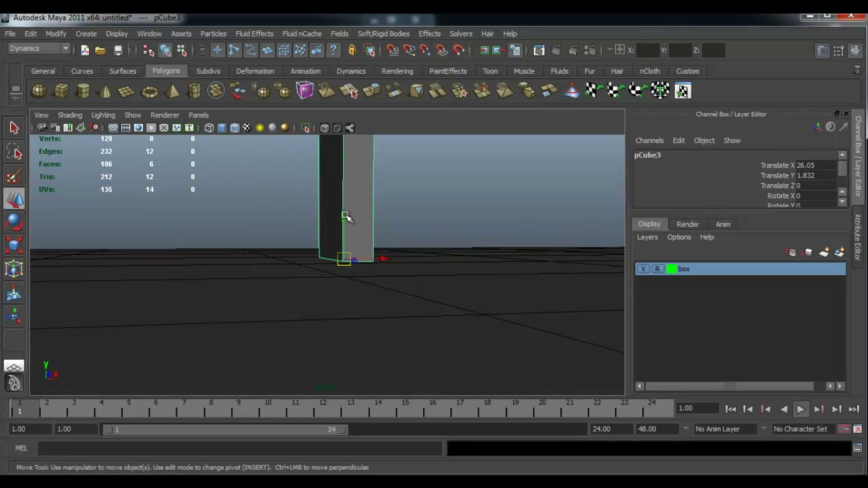Switch to the Polygons shelf tab

(166, 70)
